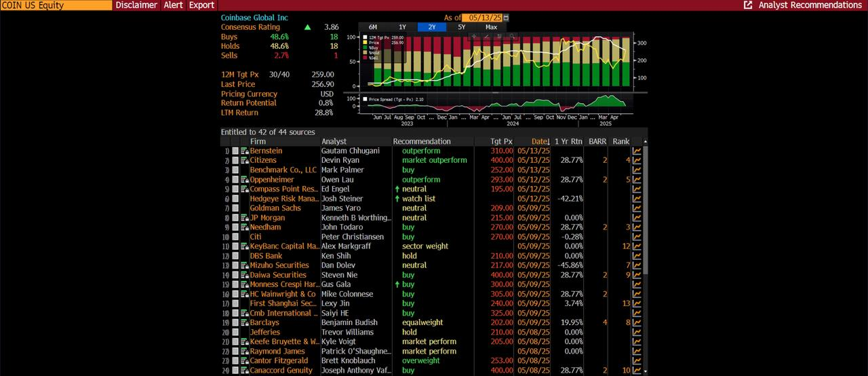Open report document icon beside KeyBanc Capital
This screenshot has width=868, height=376.
point(245,246)
